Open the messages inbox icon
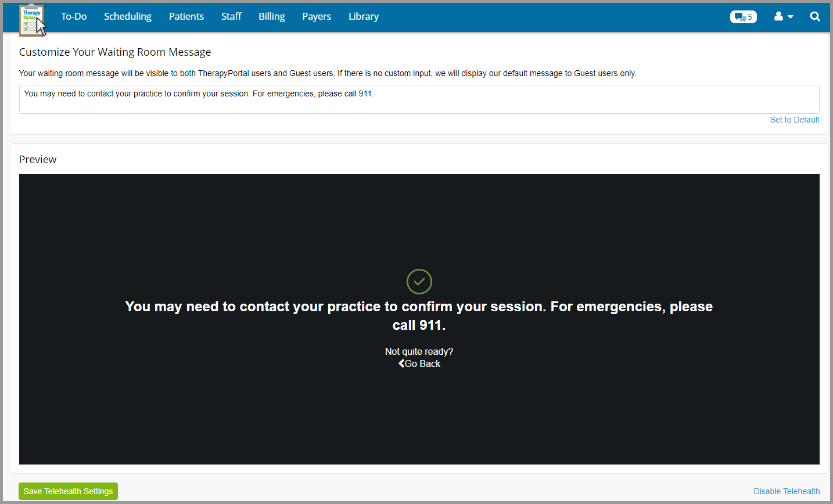The width and height of the screenshot is (833, 504). (738, 17)
